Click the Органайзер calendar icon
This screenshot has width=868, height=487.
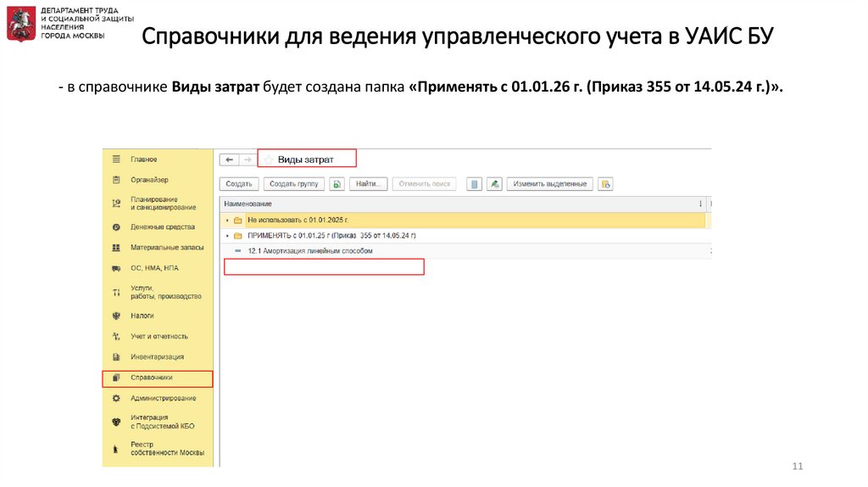[x=116, y=180]
